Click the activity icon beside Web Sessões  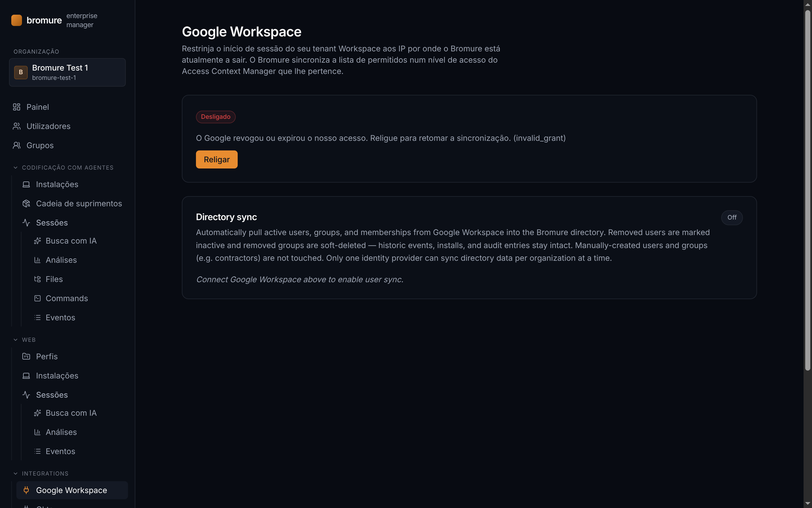click(x=26, y=395)
